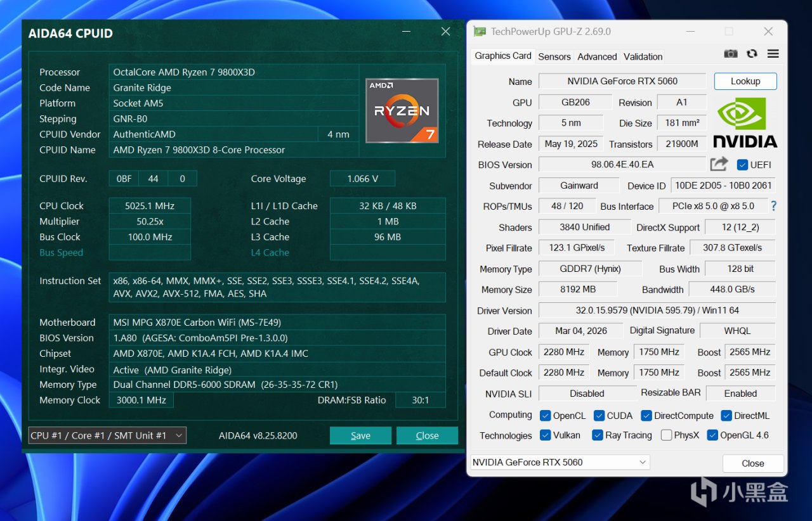812x521 pixels.
Task: Toggle the OpenCL checkbox
Action: click(545, 416)
